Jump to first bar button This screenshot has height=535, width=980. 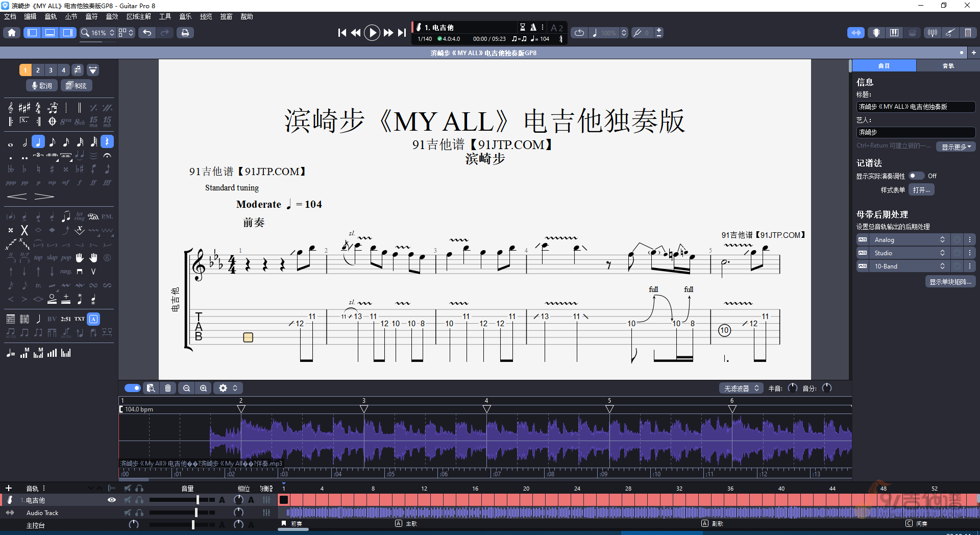pyautogui.click(x=342, y=33)
